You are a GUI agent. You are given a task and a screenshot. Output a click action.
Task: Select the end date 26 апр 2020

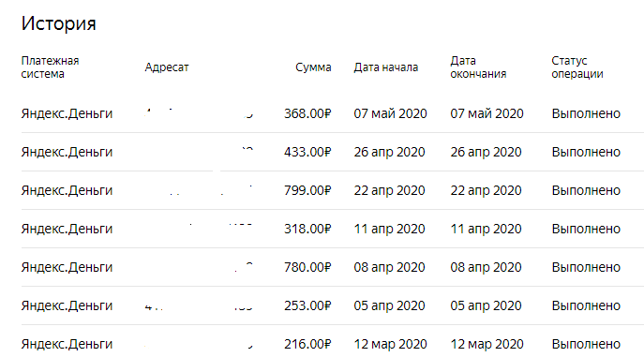tap(486, 152)
